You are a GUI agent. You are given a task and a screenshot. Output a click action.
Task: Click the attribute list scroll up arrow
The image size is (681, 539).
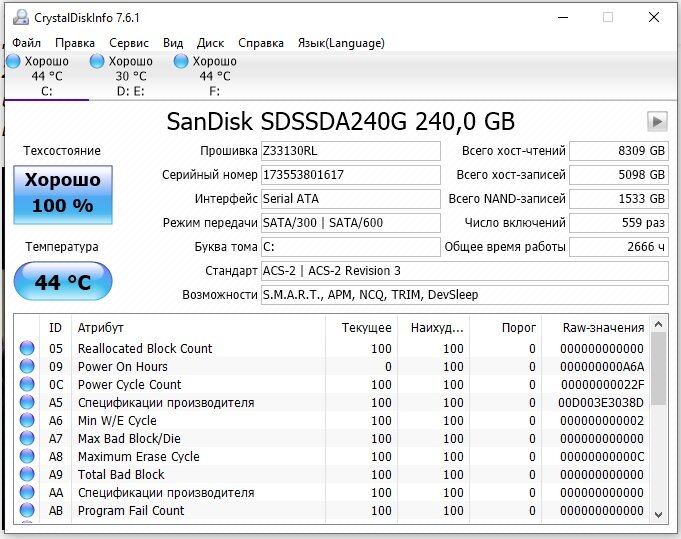click(658, 324)
